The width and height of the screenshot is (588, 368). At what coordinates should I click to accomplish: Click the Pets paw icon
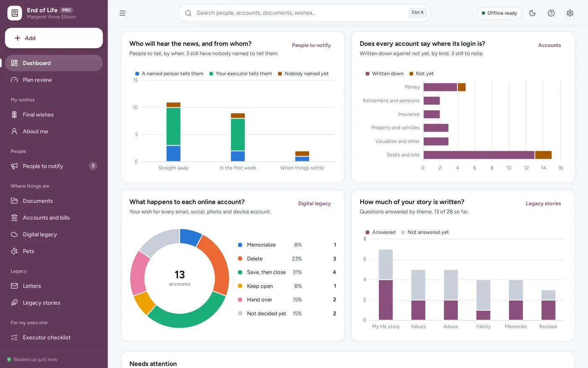14,251
